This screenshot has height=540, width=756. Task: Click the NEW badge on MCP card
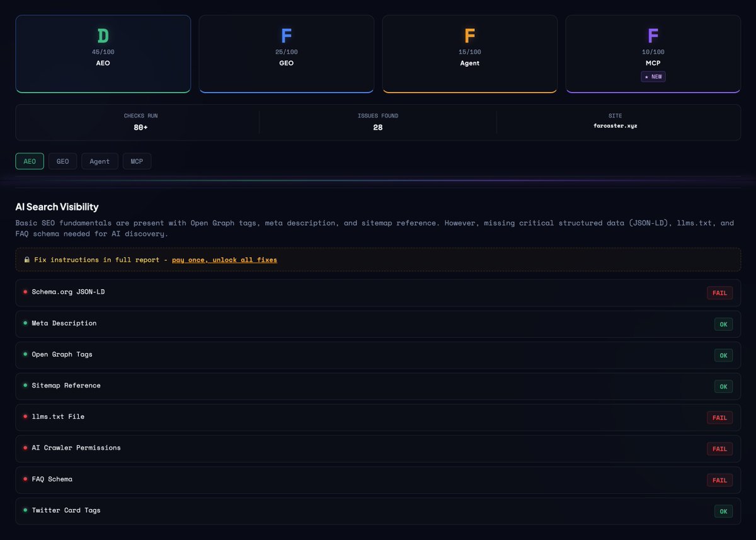653,77
